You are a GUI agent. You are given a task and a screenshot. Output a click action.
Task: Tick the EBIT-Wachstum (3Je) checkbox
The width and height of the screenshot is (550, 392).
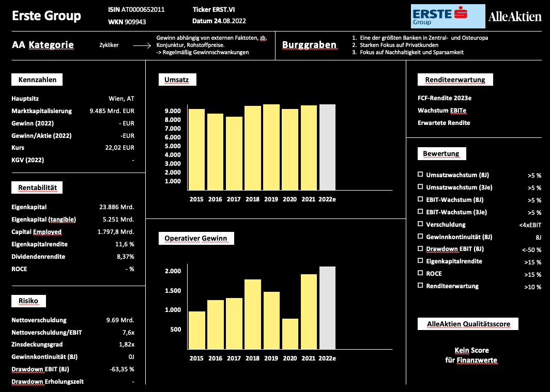420,212
